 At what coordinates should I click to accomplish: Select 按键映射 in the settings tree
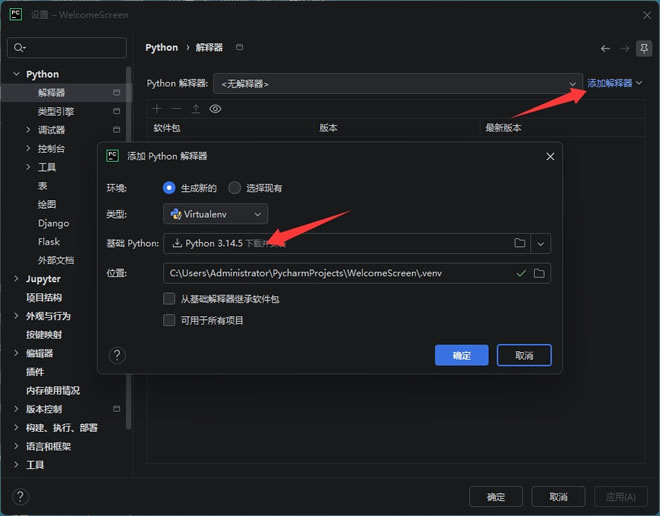44,335
